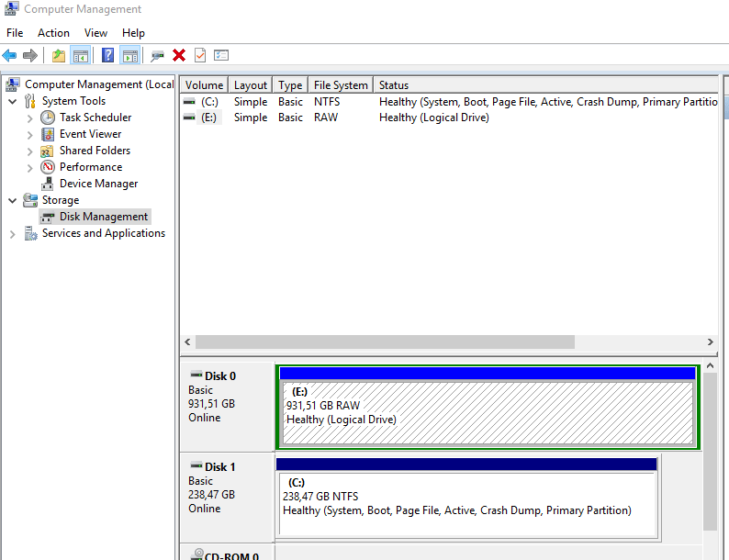Sort by the File System column header
This screenshot has width=729, height=560.
341,85
